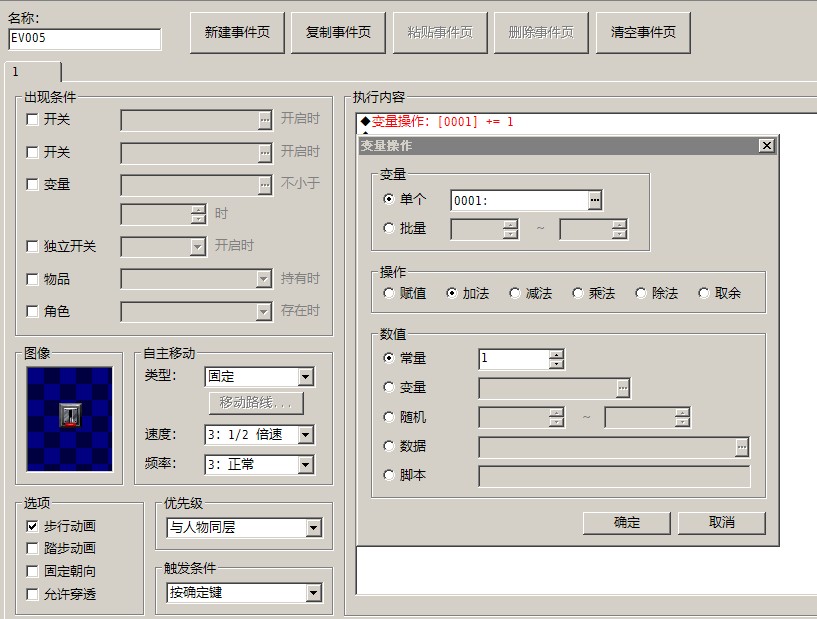Uncheck the 步行动画 option
The width and height of the screenshot is (817, 619).
(x=32, y=526)
